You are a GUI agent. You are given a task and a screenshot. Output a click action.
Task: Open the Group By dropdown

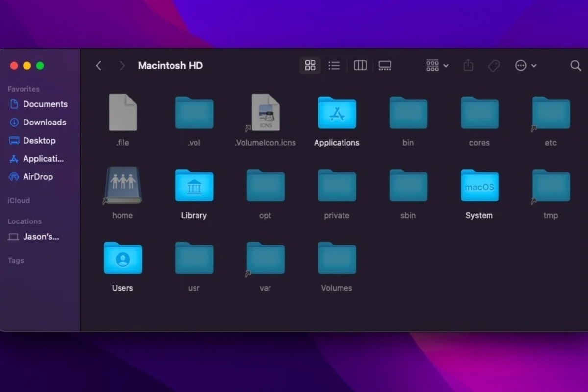(x=437, y=66)
